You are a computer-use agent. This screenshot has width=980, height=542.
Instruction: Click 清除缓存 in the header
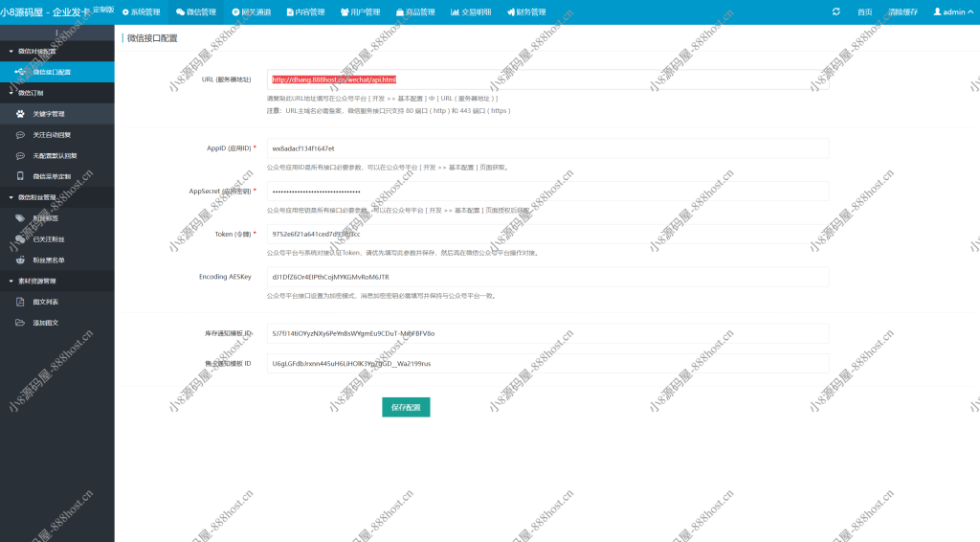tap(902, 11)
